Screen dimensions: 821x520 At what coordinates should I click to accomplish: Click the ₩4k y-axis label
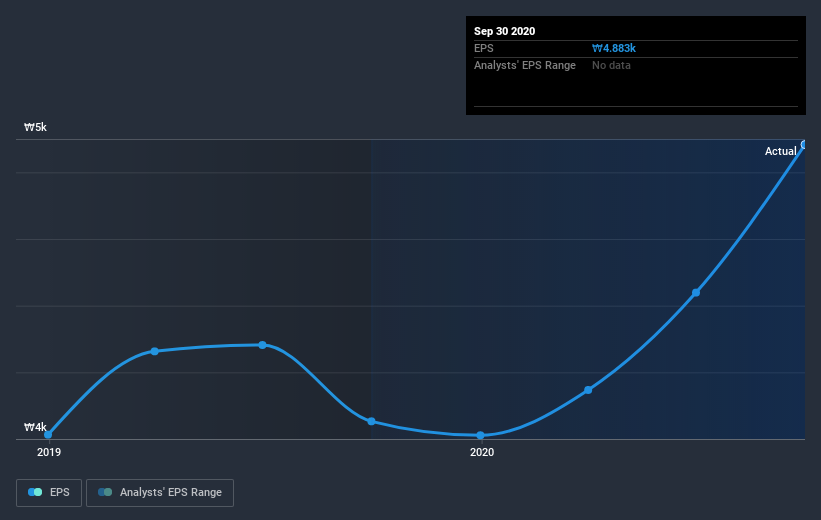(x=35, y=427)
